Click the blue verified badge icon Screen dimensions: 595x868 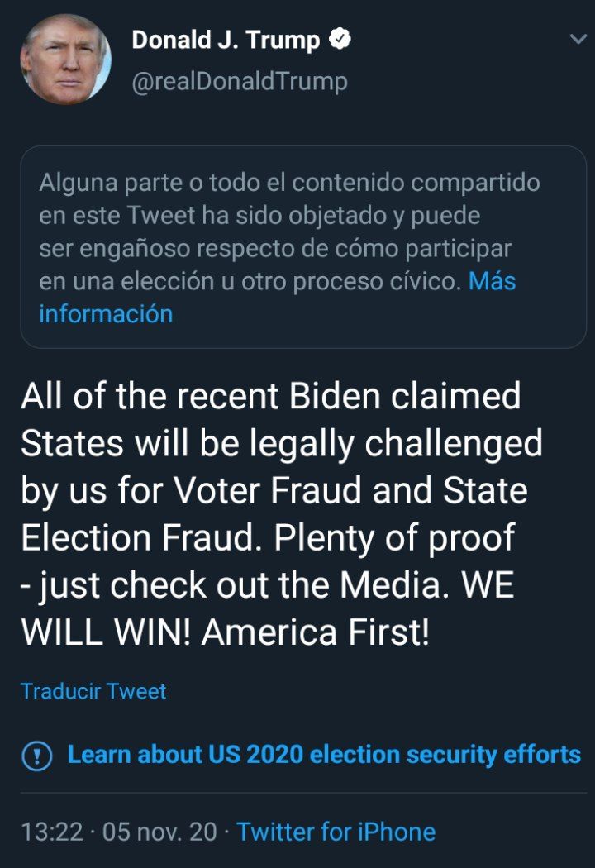[340, 40]
